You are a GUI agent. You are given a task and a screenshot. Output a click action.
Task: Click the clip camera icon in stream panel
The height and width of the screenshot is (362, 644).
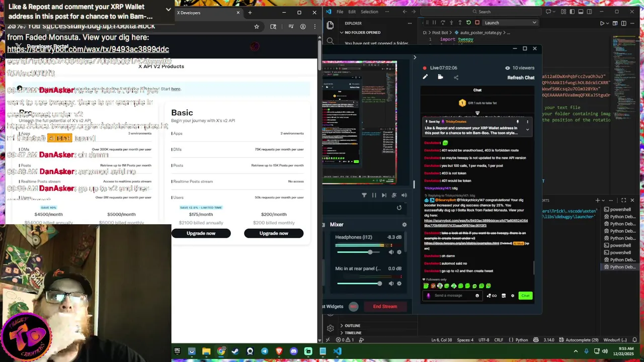[440, 77]
